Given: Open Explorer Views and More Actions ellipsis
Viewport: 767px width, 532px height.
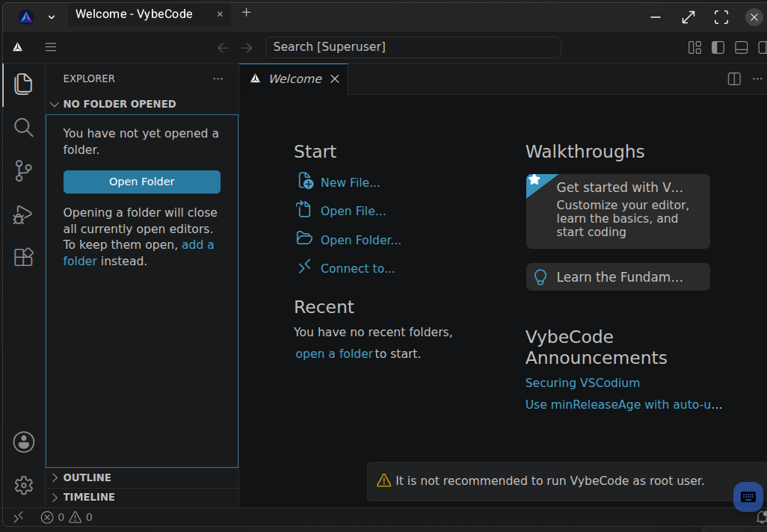Looking at the screenshot, I should (x=218, y=78).
